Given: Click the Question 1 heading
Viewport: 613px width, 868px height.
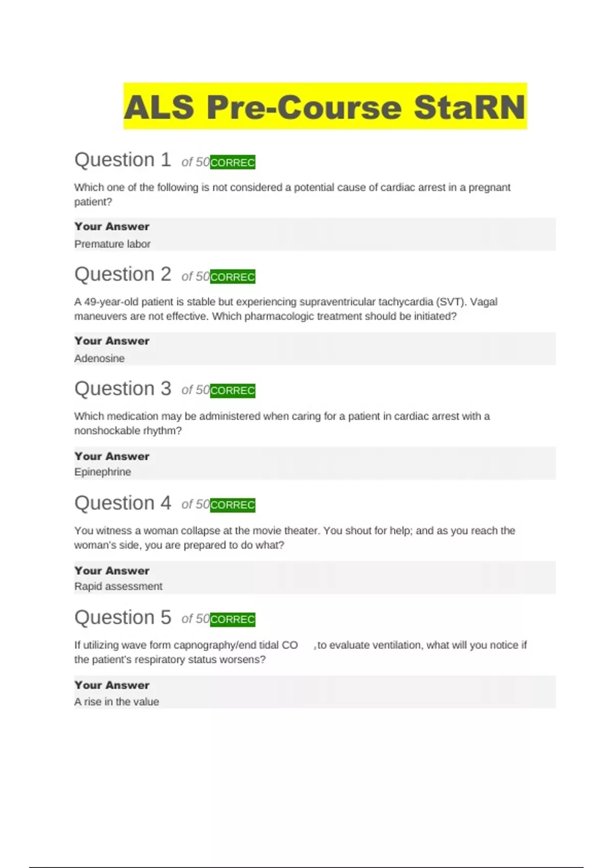Looking at the screenshot, I should [x=123, y=160].
